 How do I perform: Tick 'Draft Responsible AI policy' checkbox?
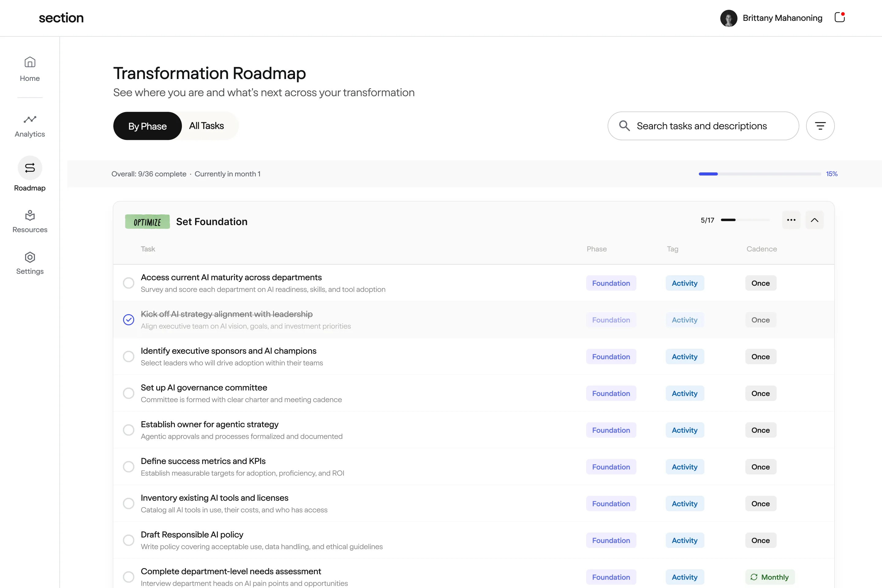129,540
